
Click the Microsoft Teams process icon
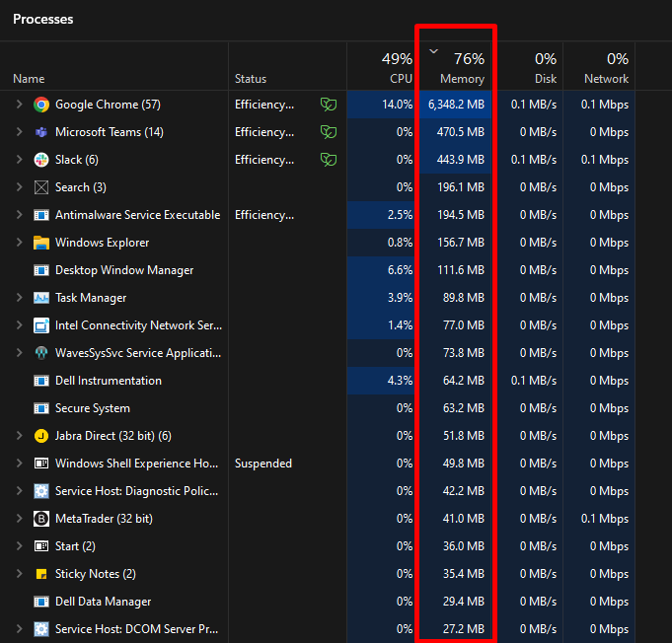pyautogui.click(x=41, y=132)
